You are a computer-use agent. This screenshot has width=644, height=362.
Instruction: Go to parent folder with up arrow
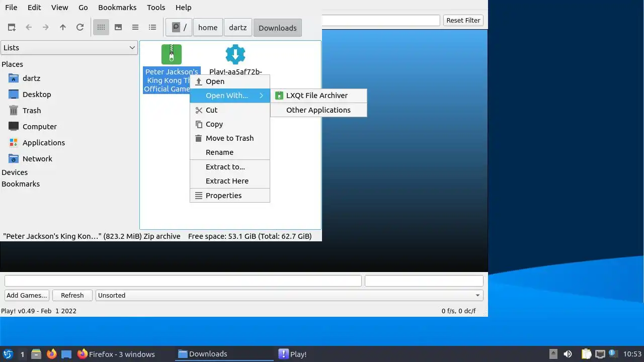[63, 28]
